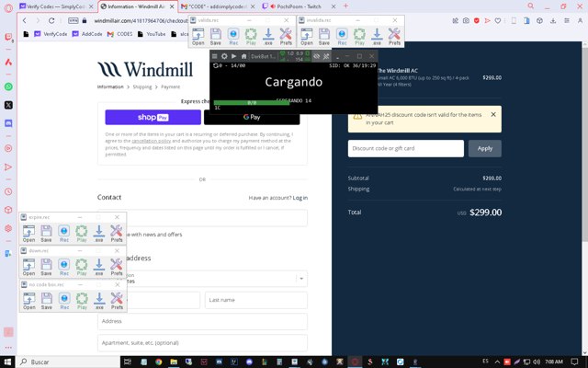Image resolution: width=588 pixels, height=368 pixels.
Task: Click the DarkBot play button
Action: pos(233,56)
